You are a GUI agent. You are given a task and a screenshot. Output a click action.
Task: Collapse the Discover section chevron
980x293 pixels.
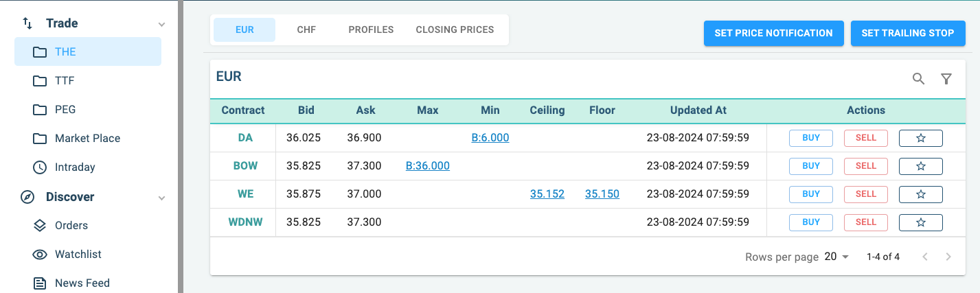161,198
